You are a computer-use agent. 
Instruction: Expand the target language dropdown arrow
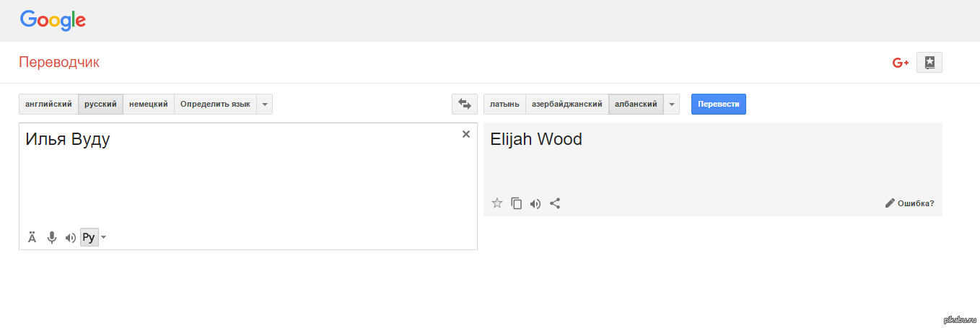pos(672,105)
